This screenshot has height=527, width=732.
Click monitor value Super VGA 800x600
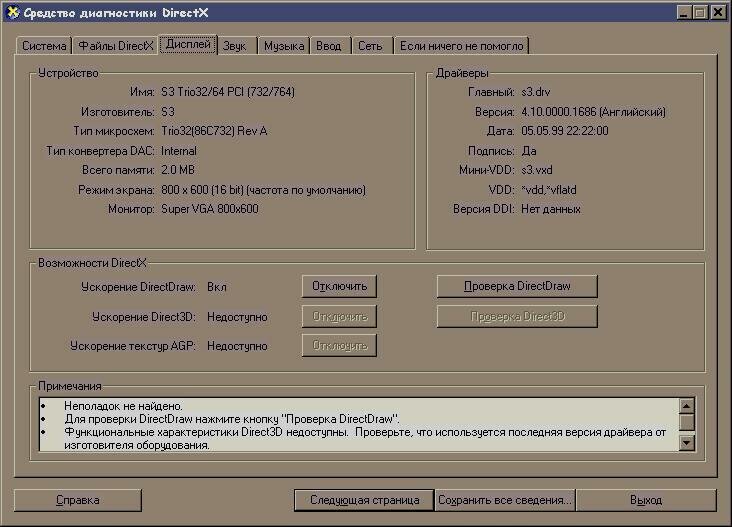point(210,209)
